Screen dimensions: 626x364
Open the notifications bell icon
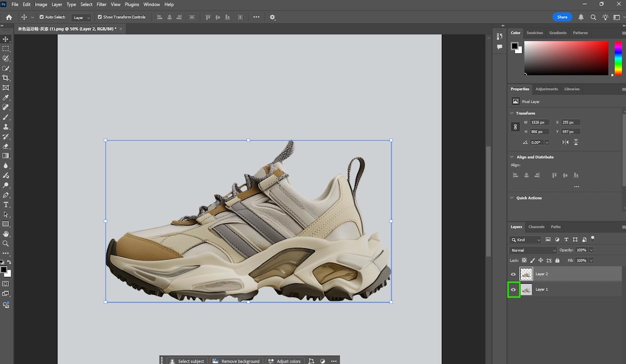tap(581, 17)
